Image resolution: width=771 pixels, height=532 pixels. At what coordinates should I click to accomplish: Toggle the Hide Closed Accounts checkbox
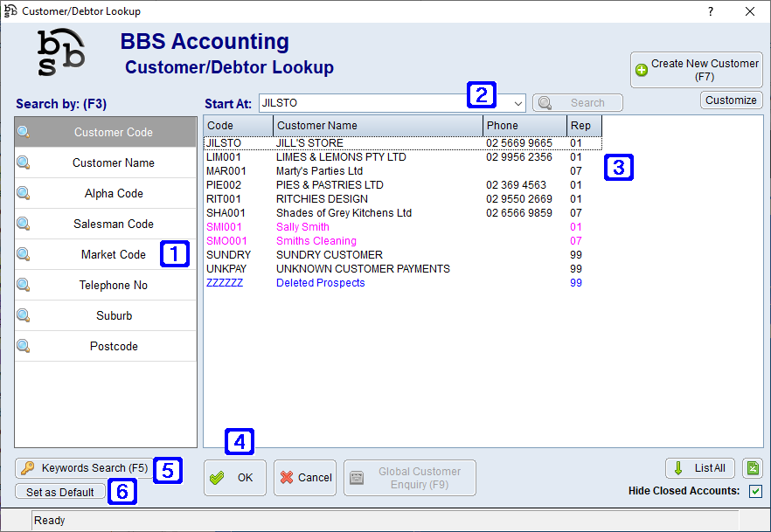(756, 490)
